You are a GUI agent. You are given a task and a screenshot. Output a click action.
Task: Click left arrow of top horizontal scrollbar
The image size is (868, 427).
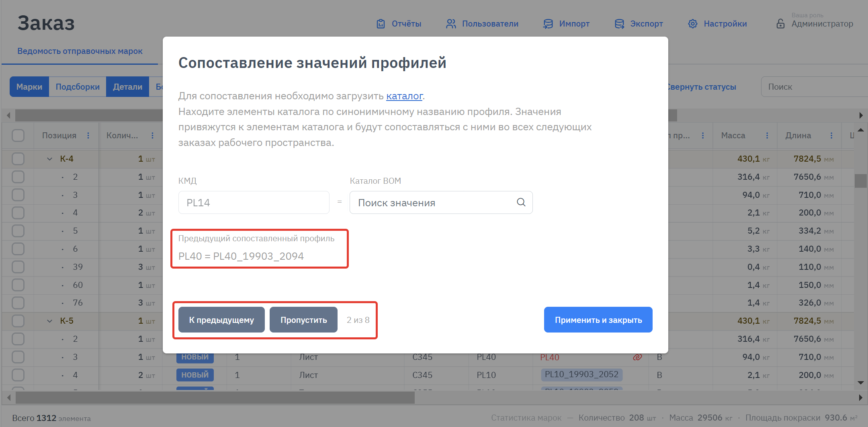coord(8,115)
